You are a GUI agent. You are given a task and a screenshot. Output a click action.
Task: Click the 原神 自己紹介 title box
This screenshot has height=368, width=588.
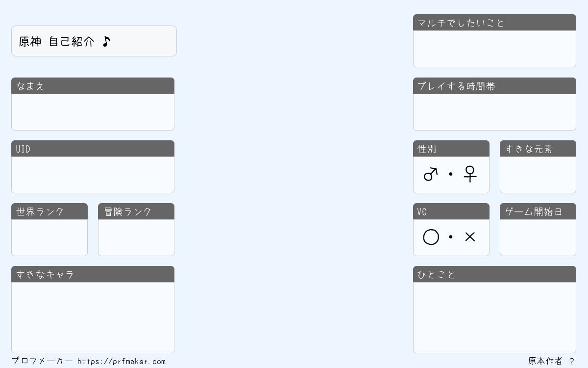point(94,41)
